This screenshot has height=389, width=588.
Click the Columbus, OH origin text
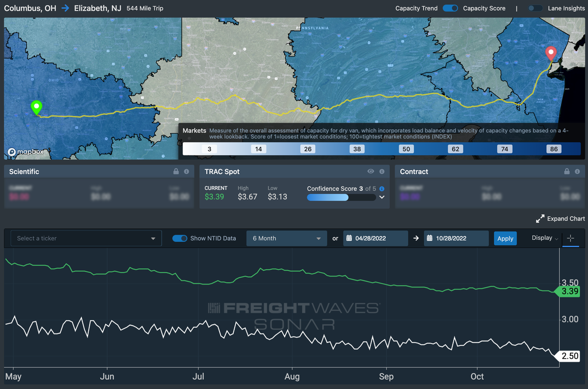[x=30, y=8]
